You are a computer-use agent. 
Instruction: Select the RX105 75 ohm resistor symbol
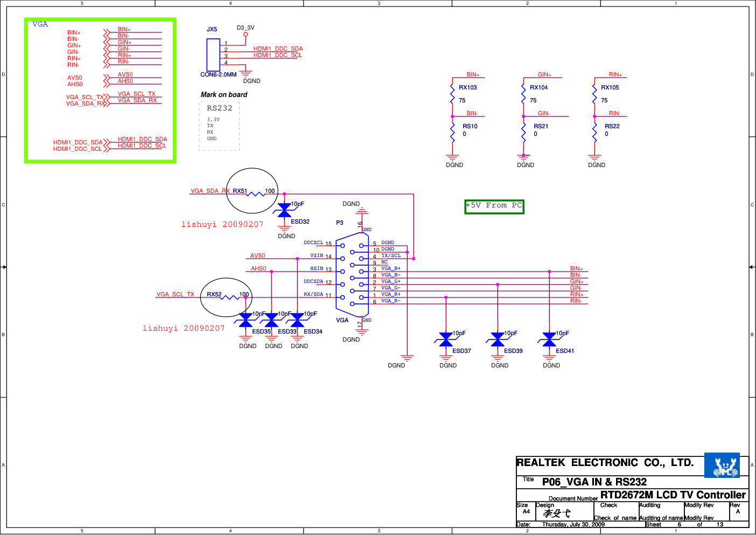click(x=594, y=93)
